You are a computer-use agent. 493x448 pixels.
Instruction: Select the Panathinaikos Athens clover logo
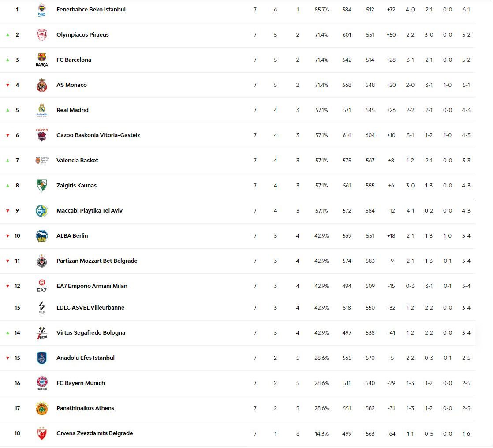click(x=42, y=408)
